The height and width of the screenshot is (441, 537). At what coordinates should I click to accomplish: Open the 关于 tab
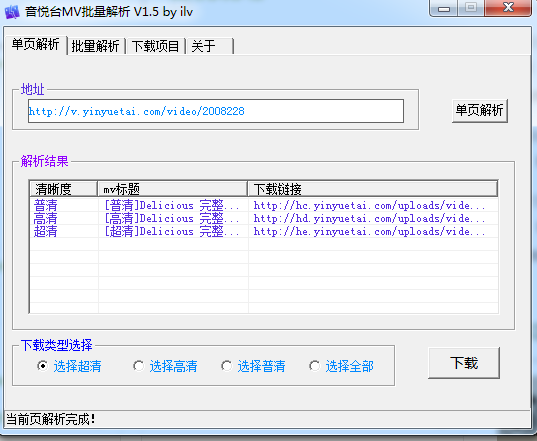tap(210, 46)
